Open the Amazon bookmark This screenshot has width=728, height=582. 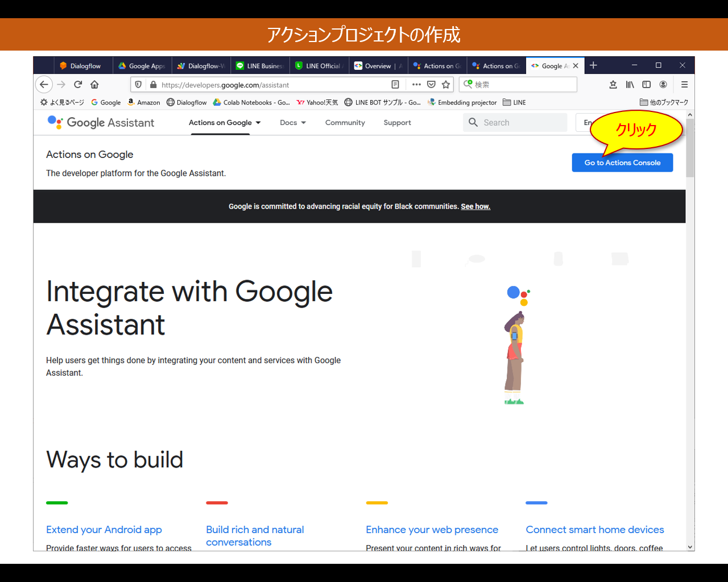click(x=144, y=102)
